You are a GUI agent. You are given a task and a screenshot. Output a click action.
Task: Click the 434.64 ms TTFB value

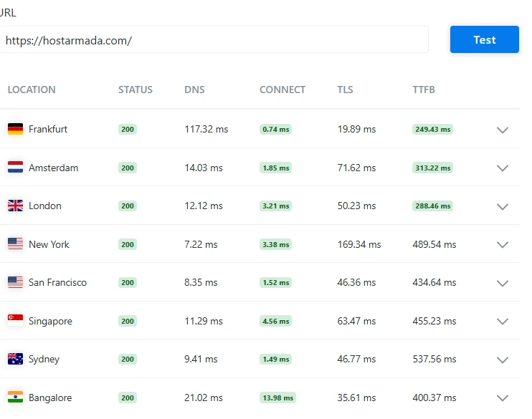click(434, 282)
